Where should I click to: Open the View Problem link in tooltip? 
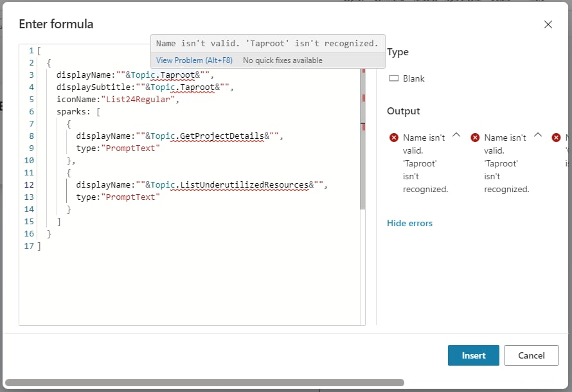194,60
